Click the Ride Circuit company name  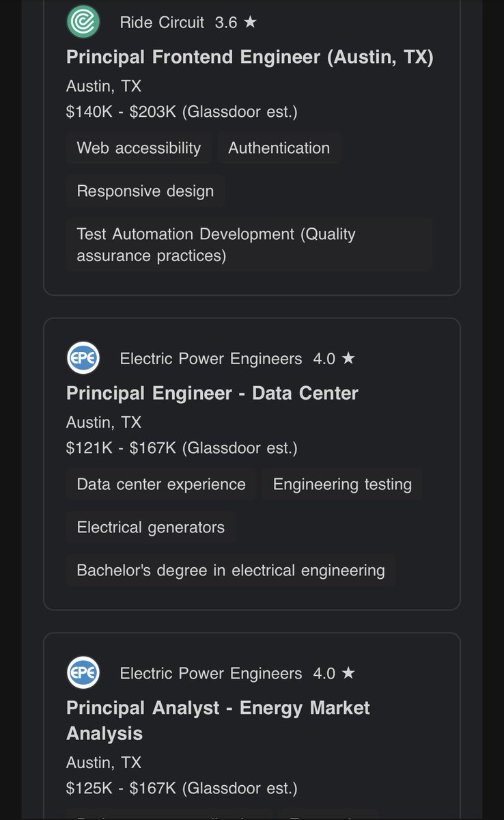click(162, 23)
